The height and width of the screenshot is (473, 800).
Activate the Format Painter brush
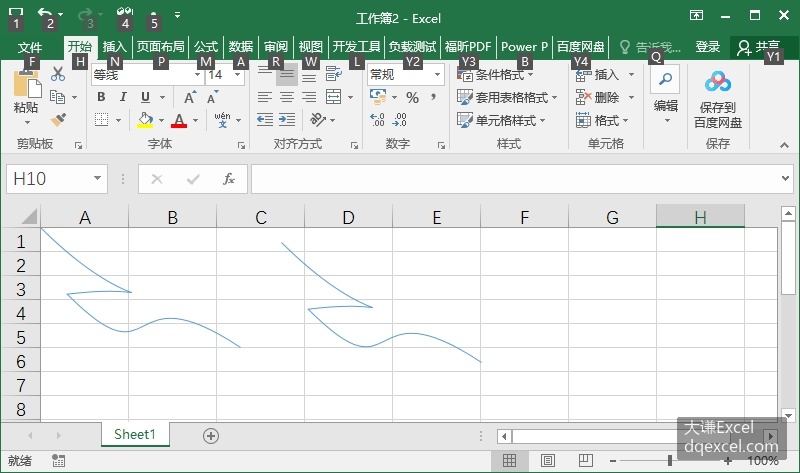(58, 120)
